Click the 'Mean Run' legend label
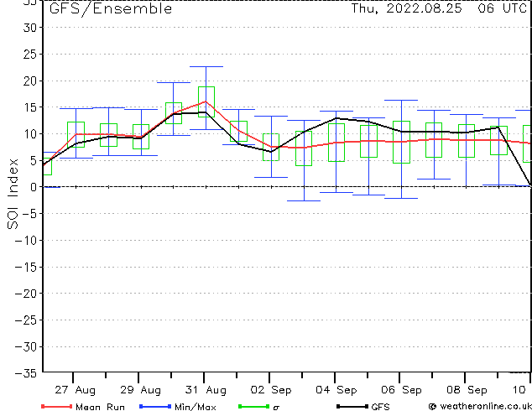Image resolution: width=532 pixels, height=411 pixels. click(x=100, y=407)
